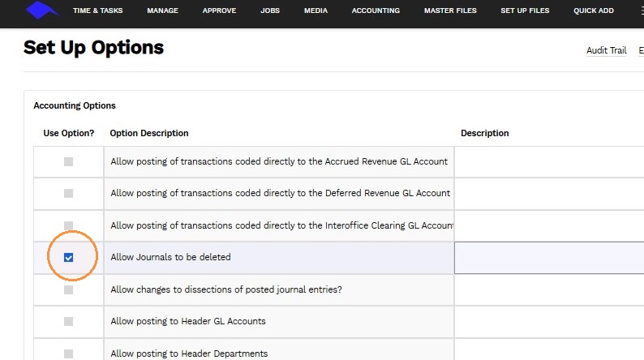Check allow changes to dissections checkbox
644x360 pixels.
tap(69, 289)
